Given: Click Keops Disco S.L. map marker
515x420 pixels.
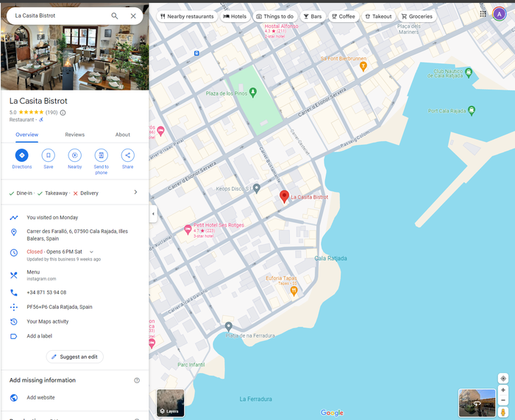Looking at the screenshot, I should pos(257,188).
